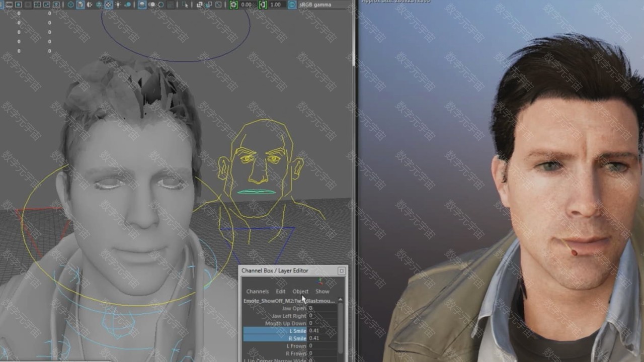Click the Motion Blur icon

tap(151, 5)
